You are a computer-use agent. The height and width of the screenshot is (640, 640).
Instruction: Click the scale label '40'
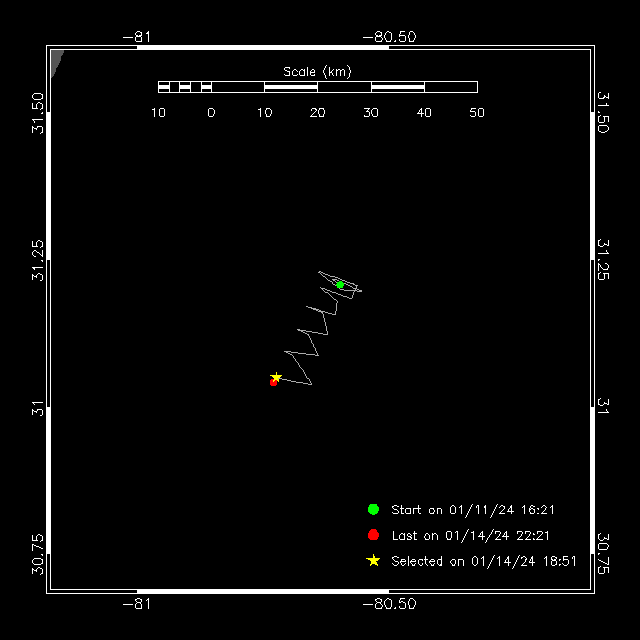coord(424,113)
